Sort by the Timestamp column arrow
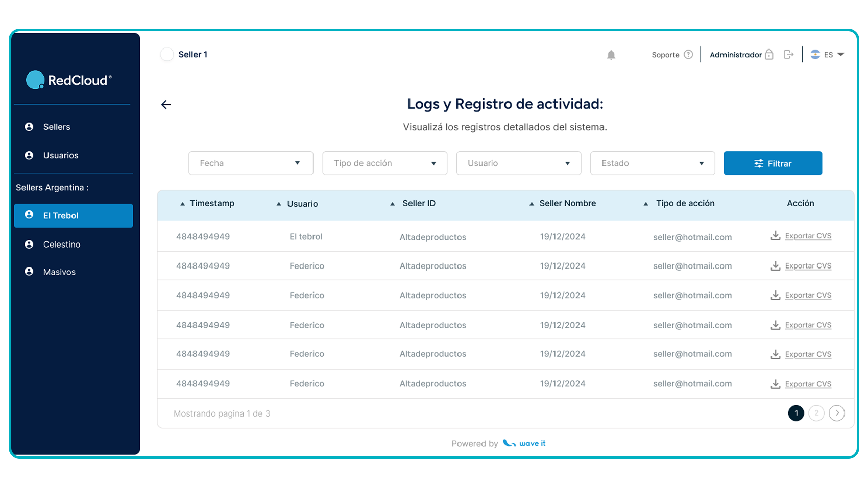The image size is (868, 487). pyautogui.click(x=182, y=204)
